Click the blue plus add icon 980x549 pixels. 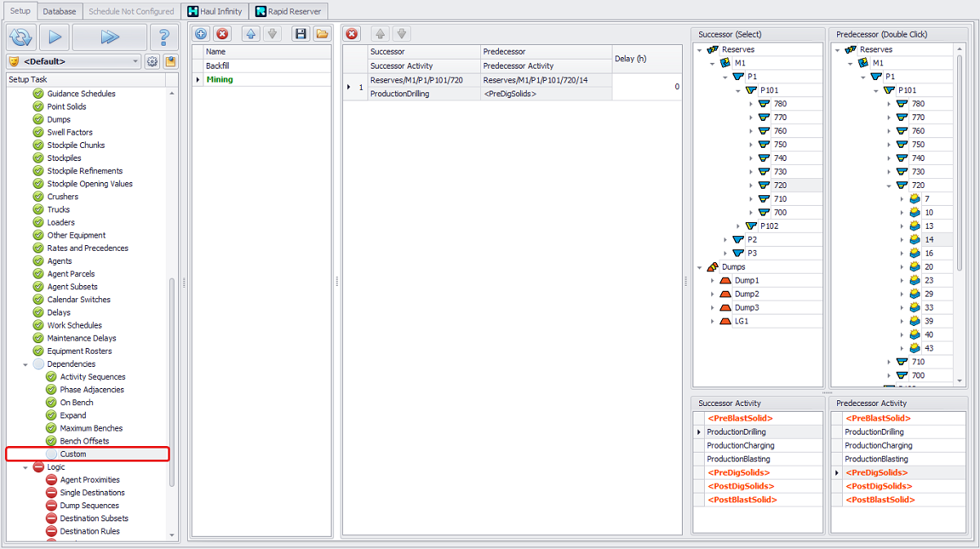coord(201,34)
